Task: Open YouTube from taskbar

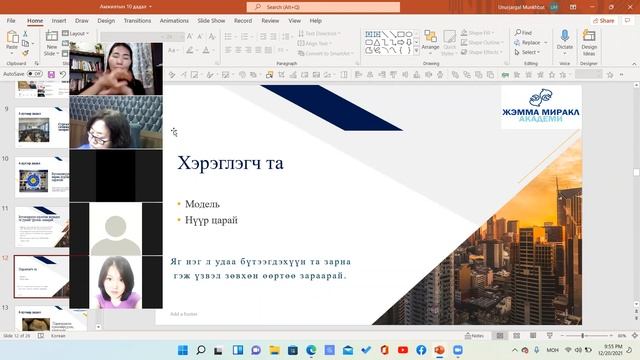Action: (403, 350)
